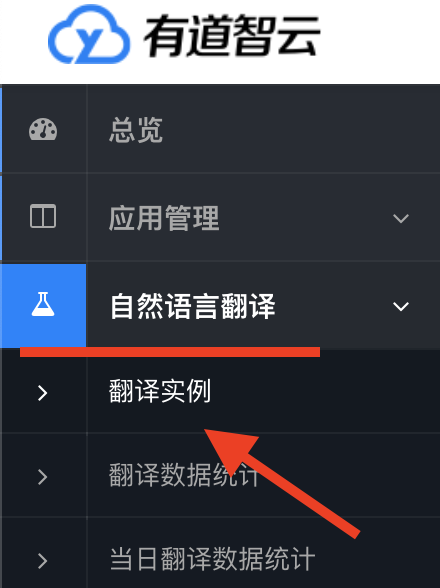The width and height of the screenshot is (440, 588).
Task: Click the red arrow annotation pointing at 翻译实例
Action: pos(282,484)
